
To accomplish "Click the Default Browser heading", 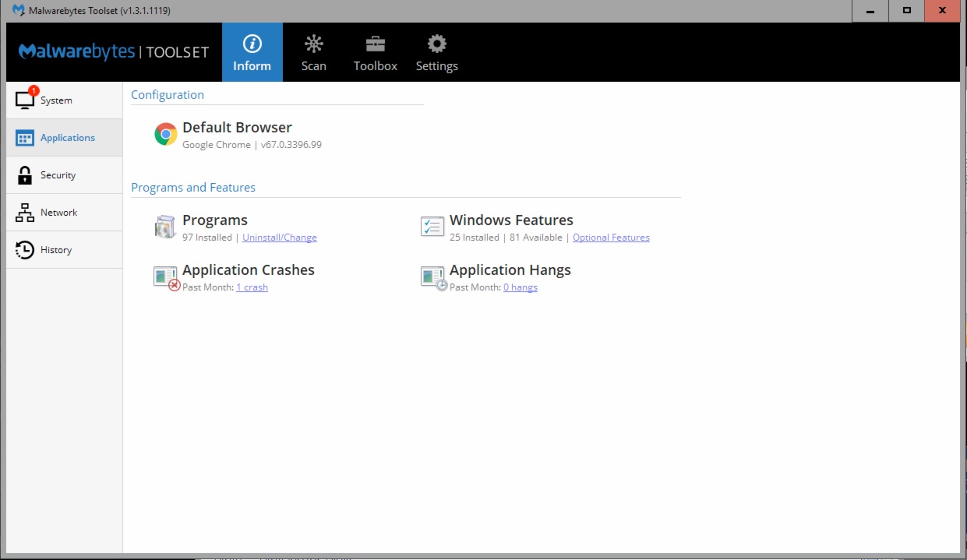I will tap(237, 128).
